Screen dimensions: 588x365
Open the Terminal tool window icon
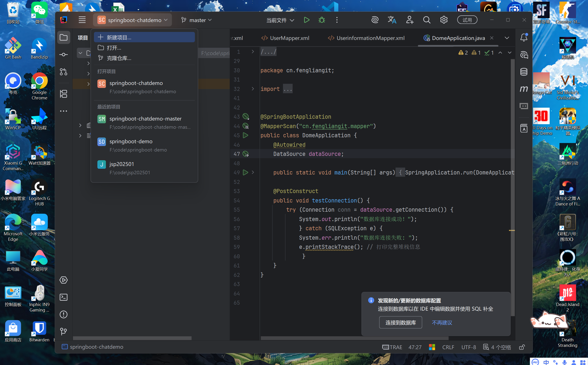[64, 297]
